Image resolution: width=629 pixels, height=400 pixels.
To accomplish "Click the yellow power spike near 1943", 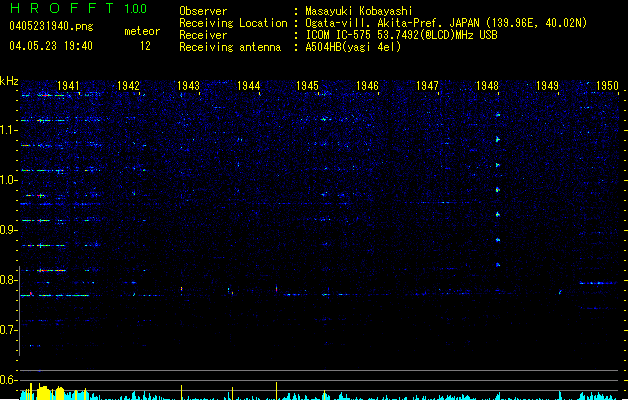I will pos(181,392).
